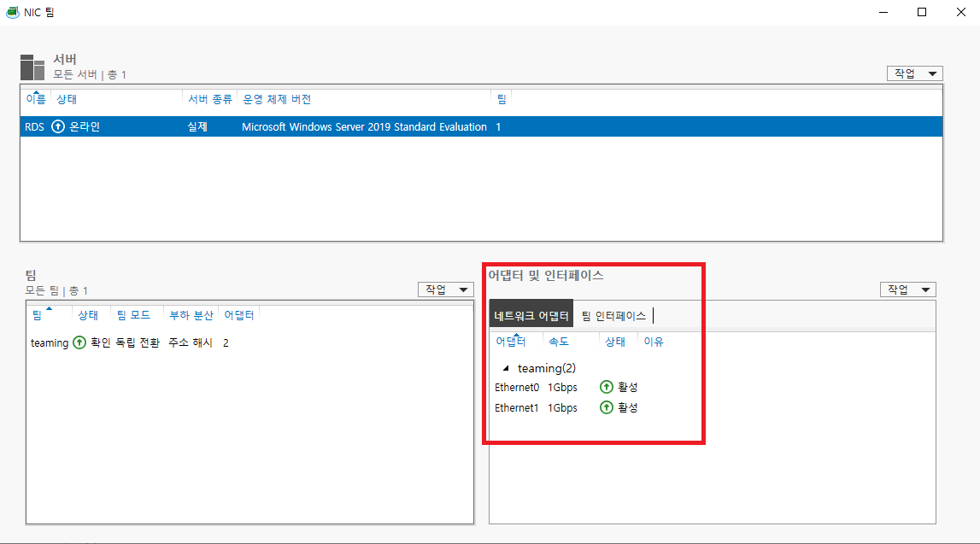Switch to the 팀 인터페이스 tab
The width and height of the screenshot is (980, 544).
[x=613, y=316]
